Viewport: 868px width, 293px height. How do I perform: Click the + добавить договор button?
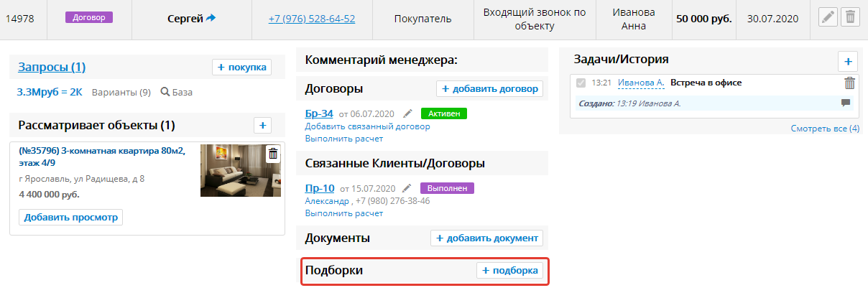489,89
